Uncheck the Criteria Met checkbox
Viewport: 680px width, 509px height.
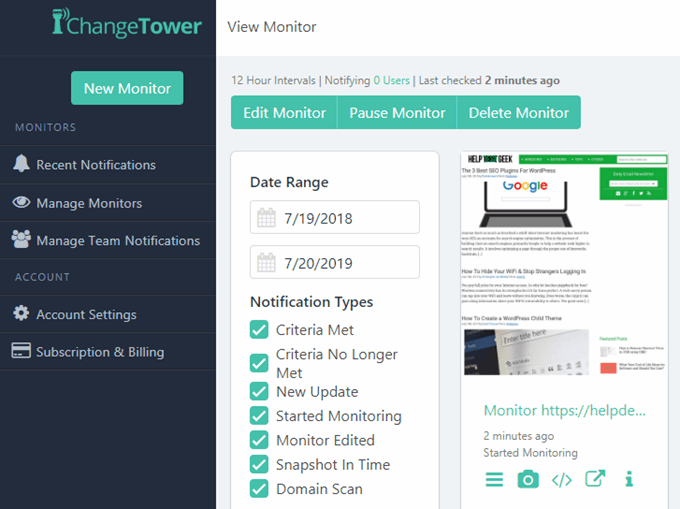259,330
